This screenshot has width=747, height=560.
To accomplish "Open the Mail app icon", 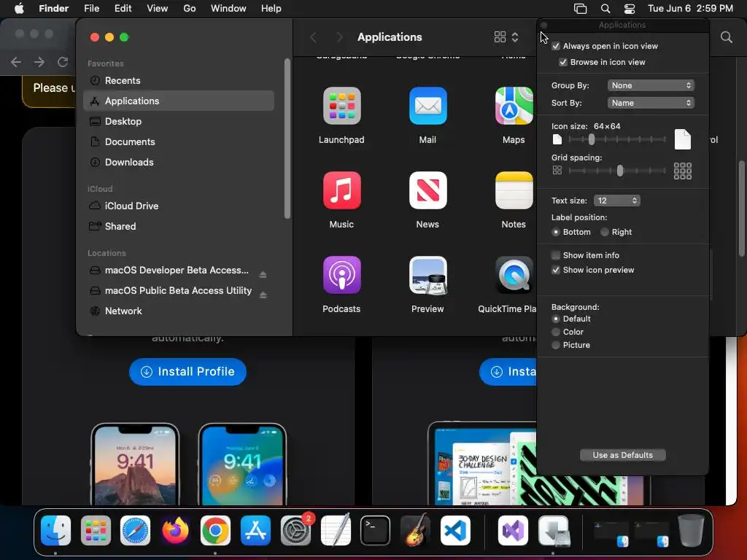I will pyautogui.click(x=427, y=106).
